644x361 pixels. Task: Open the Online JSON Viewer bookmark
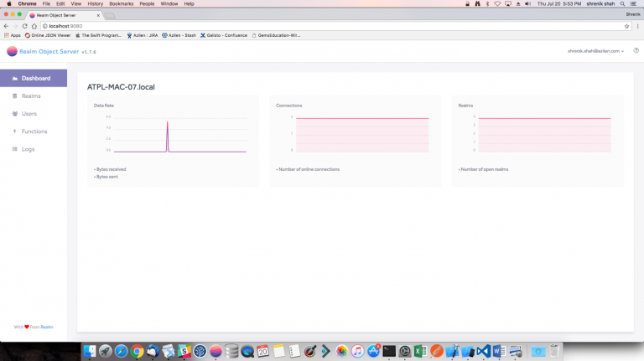coord(50,35)
